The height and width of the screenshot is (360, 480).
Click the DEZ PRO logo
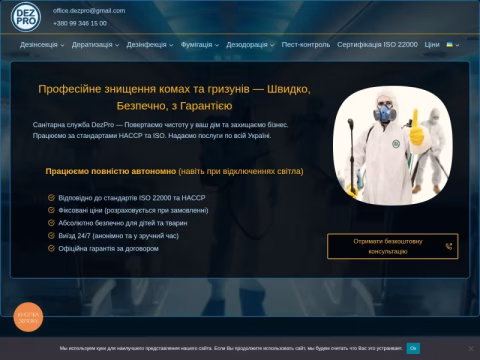(26, 17)
